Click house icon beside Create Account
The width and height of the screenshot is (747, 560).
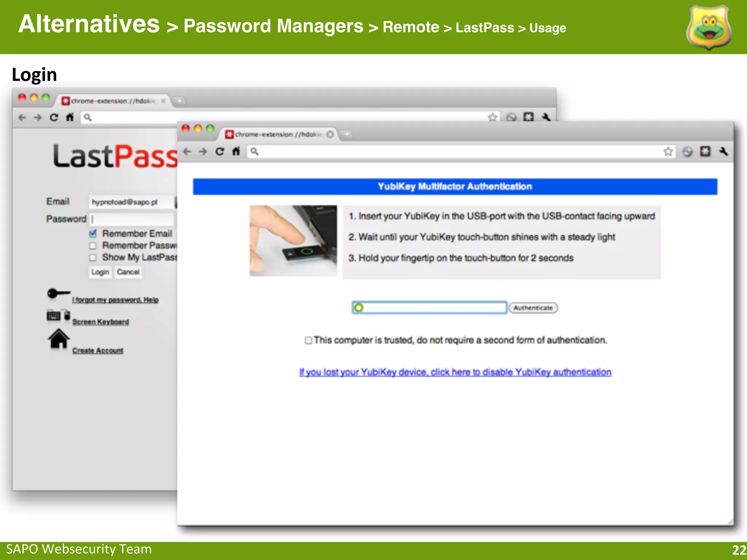(58, 339)
